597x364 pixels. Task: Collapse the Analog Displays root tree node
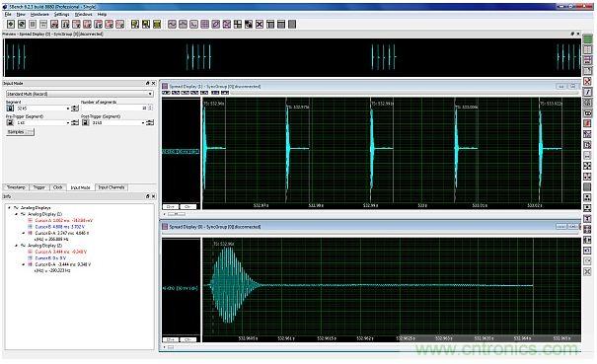coord(9,208)
